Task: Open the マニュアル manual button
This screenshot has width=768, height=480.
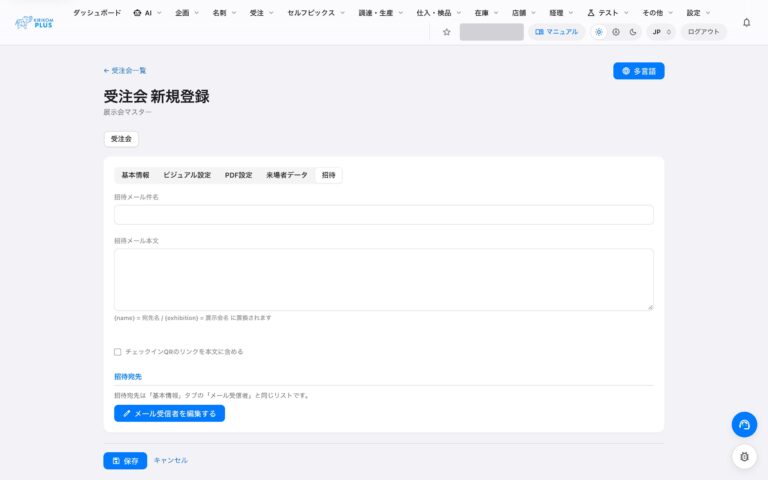Action: 556,32
